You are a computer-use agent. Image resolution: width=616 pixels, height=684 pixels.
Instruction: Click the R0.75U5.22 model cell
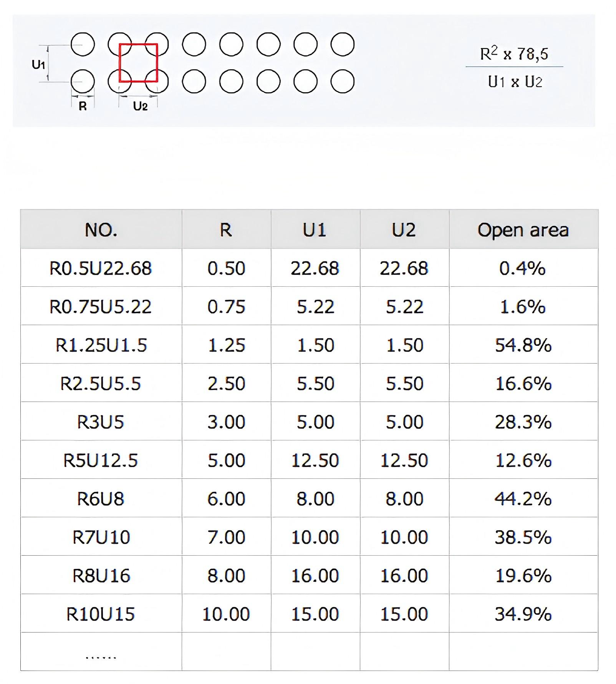pyautogui.click(x=101, y=307)
